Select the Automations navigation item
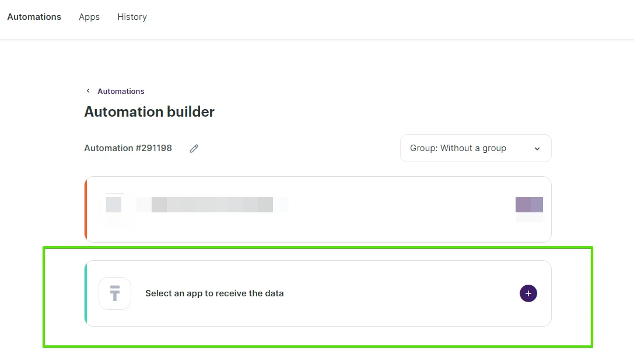This screenshot has height=364, width=634. 34,17
